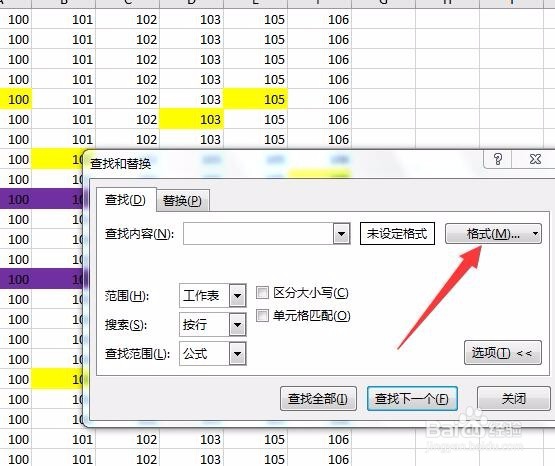
Task: Select cell 106 in the yellow 105 row
Action: coord(320,99)
